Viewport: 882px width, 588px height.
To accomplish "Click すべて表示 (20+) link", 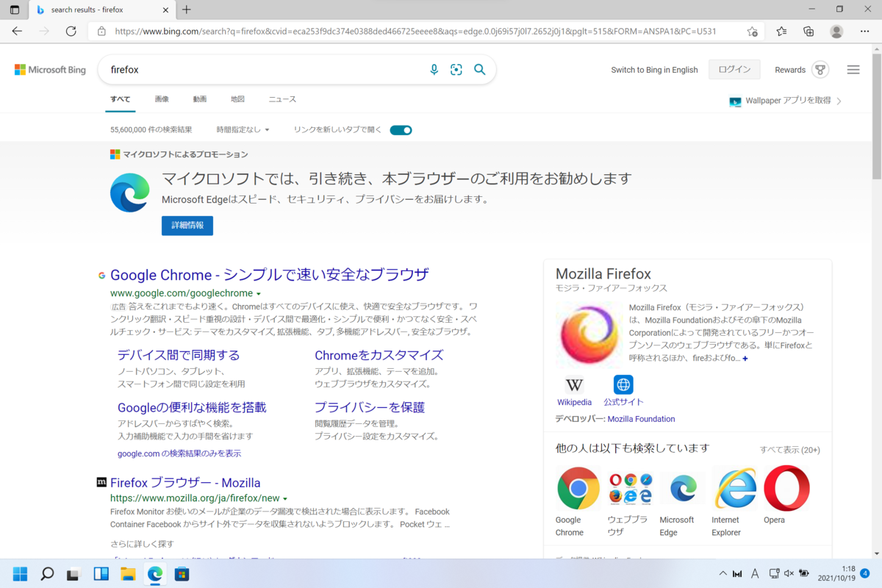I will tap(790, 450).
